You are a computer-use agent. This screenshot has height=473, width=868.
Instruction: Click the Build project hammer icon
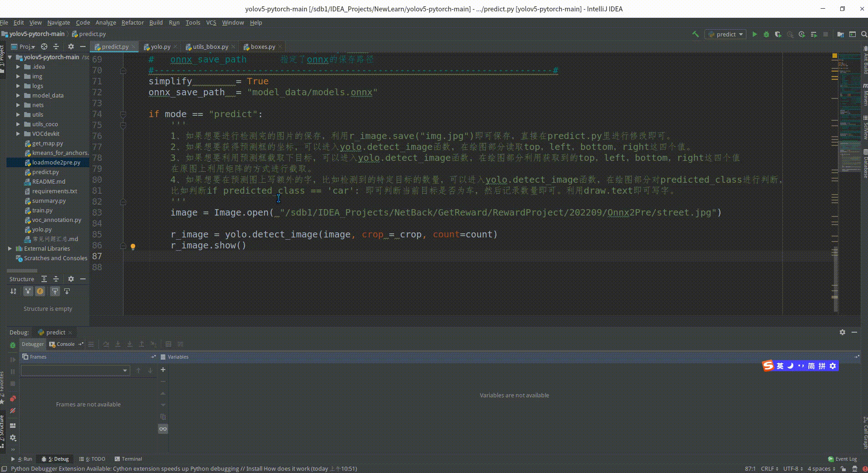[x=695, y=34]
